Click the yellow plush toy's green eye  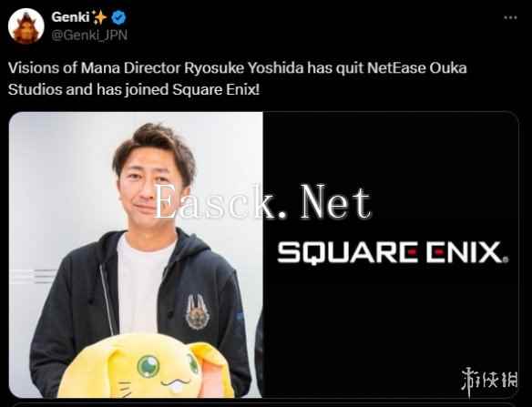[x=148, y=366]
